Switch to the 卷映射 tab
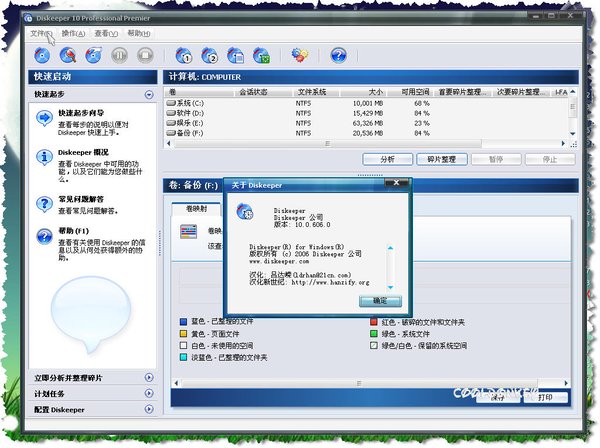 pos(196,209)
